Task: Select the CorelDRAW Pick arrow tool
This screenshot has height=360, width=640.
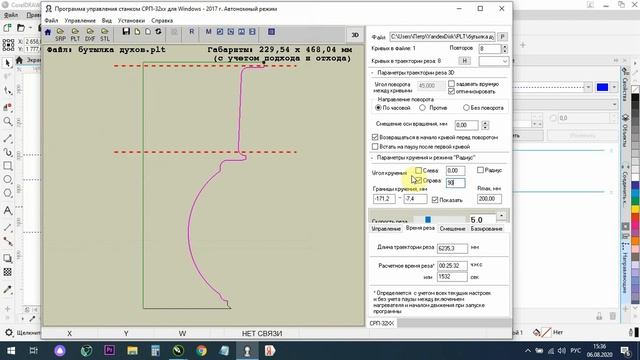Action: (7, 63)
